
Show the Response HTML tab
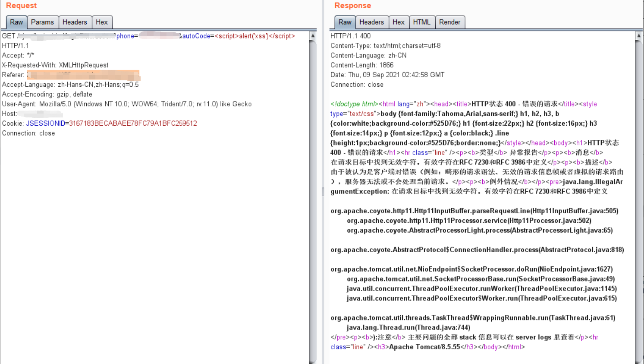pos(421,22)
